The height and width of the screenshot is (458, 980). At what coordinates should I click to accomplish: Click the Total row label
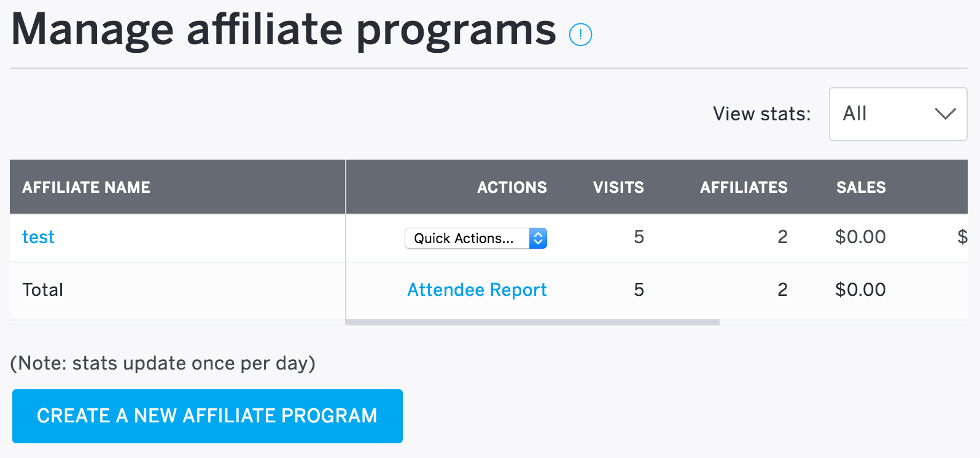43,290
